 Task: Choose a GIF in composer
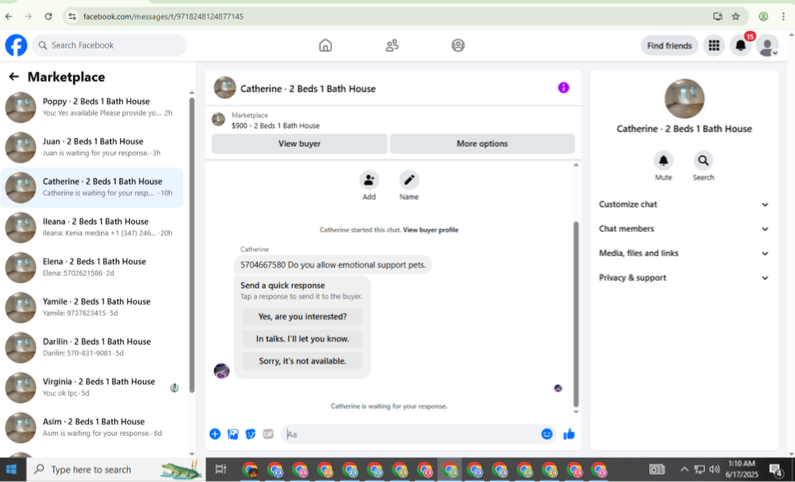(268, 434)
